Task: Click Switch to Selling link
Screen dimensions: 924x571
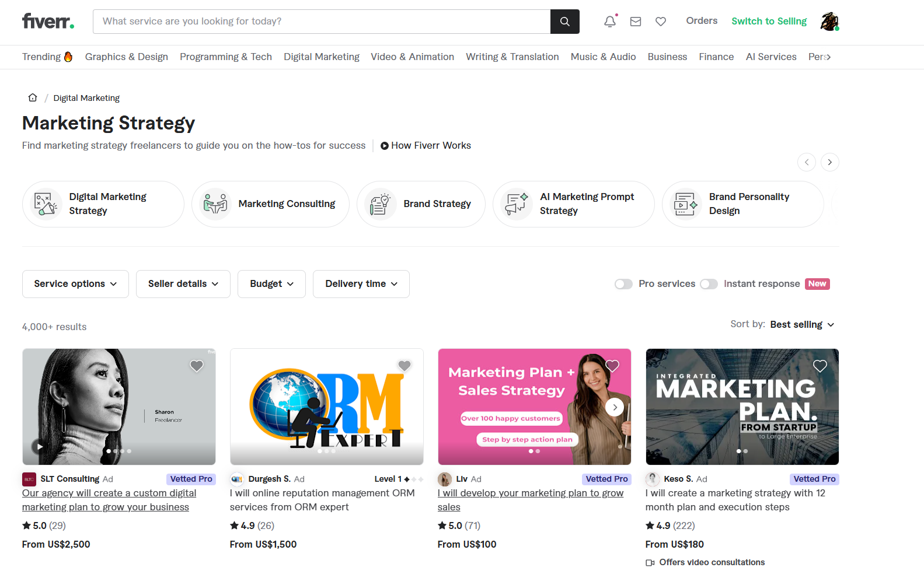Action: (769, 22)
